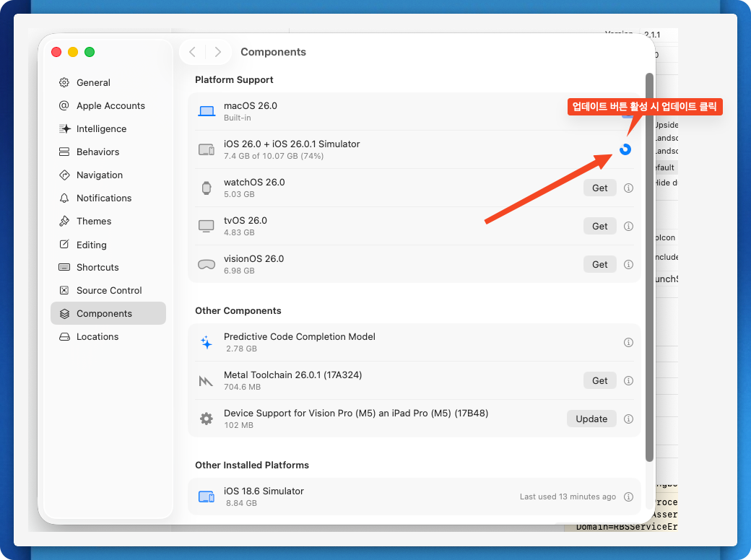Open Themes settings
Viewport: 751px width, 560px height.
108,221
